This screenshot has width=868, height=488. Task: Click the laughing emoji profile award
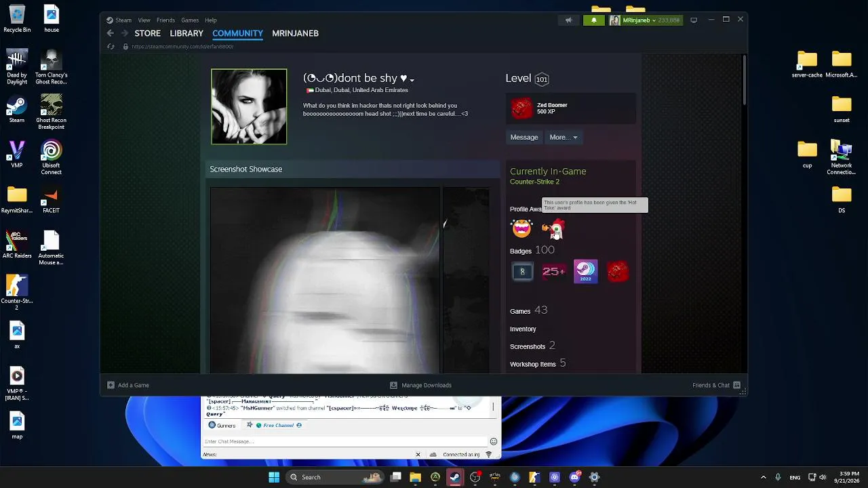tap(521, 228)
